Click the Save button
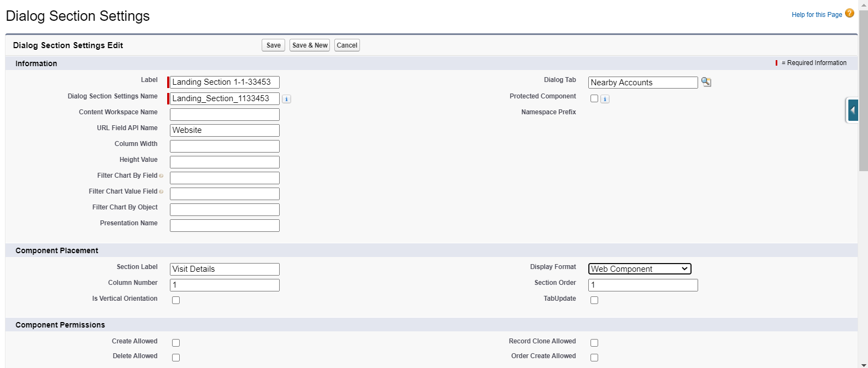 click(274, 45)
